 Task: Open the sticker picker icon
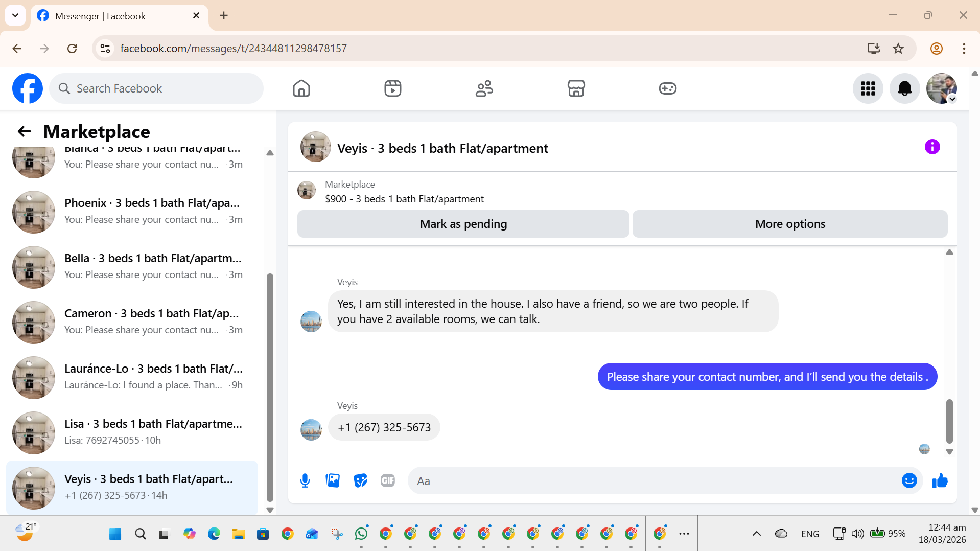coord(360,480)
